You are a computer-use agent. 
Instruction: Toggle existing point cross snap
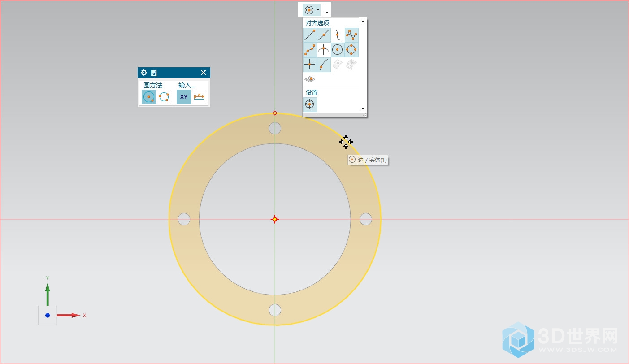tap(310, 65)
